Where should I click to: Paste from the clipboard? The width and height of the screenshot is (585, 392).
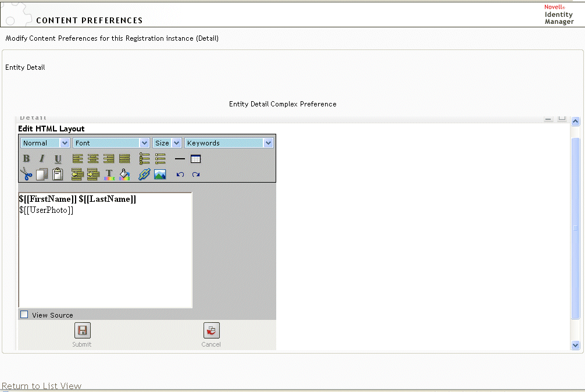click(58, 174)
